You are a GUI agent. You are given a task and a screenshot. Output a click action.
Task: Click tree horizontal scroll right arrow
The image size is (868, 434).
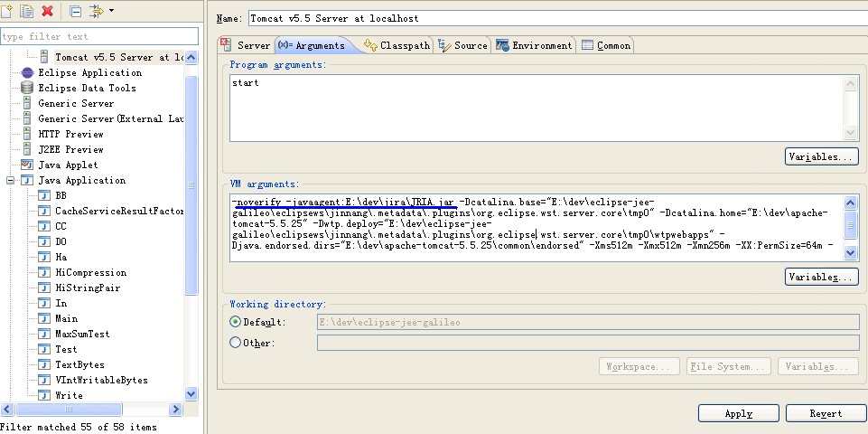175,410
